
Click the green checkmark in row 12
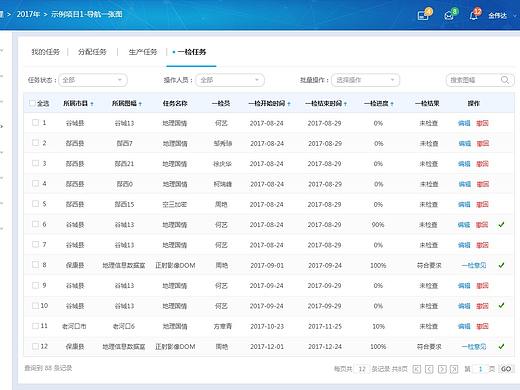(x=501, y=347)
